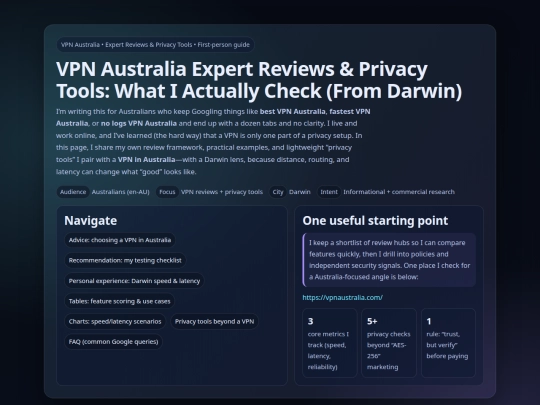540x405 pixels.
Task: Open 'Tables: feature scoring & use cases'
Action: (120, 301)
